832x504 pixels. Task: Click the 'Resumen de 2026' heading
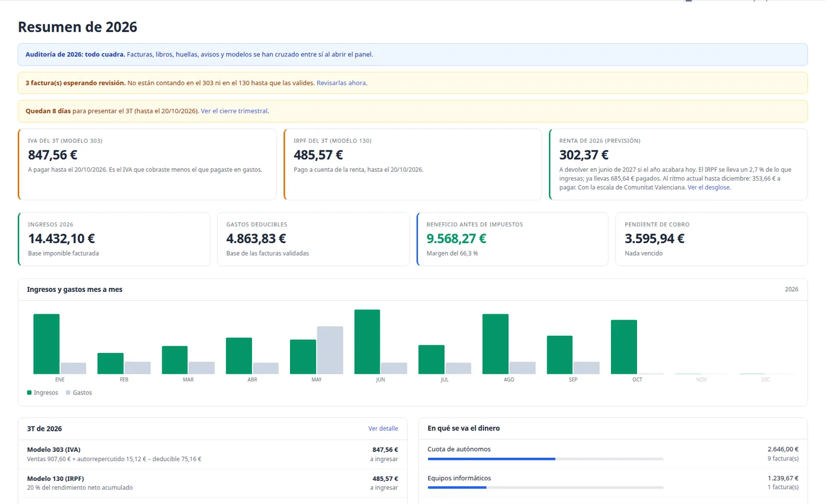(77, 27)
